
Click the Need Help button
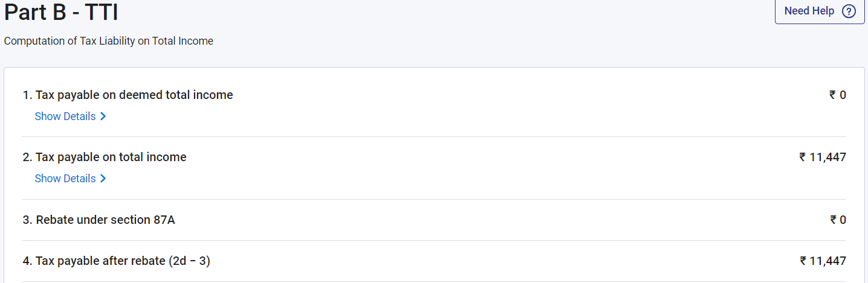(809, 11)
